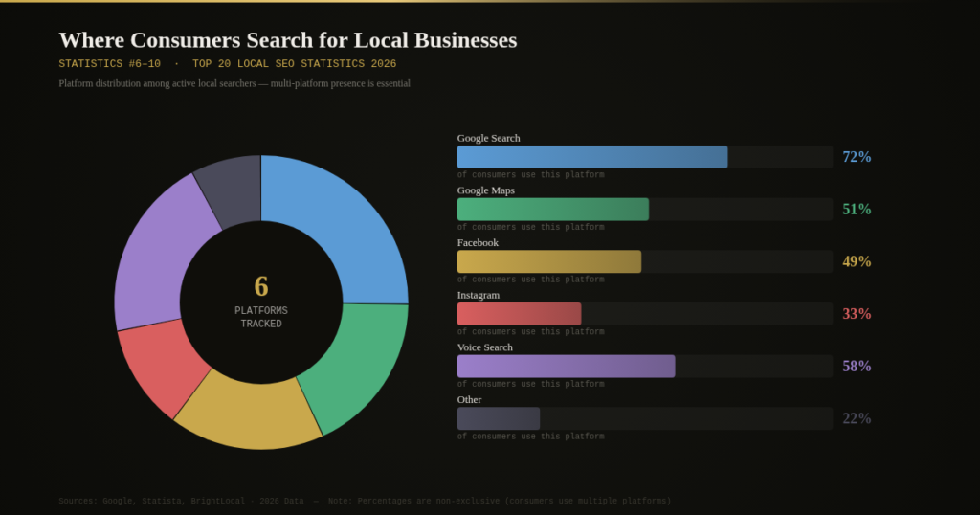Click the 'STATISTICS #6–10' subtitle line
Image resolution: width=980 pixels, height=515 pixels.
pos(228,64)
